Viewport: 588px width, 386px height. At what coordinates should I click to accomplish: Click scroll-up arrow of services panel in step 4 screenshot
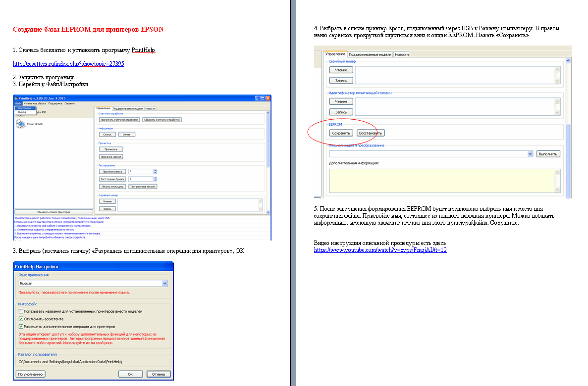click(568, 61)
